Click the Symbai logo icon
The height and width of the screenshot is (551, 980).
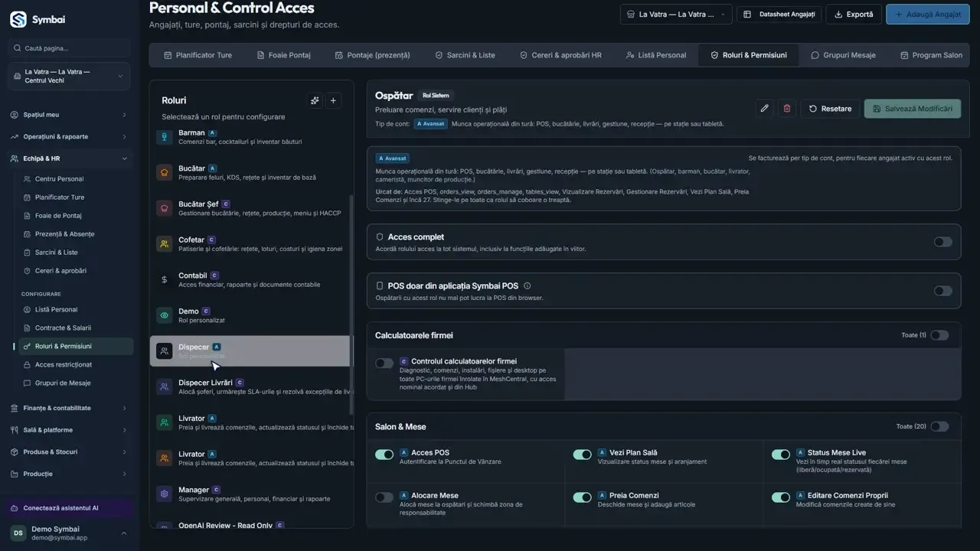(18, 19)
